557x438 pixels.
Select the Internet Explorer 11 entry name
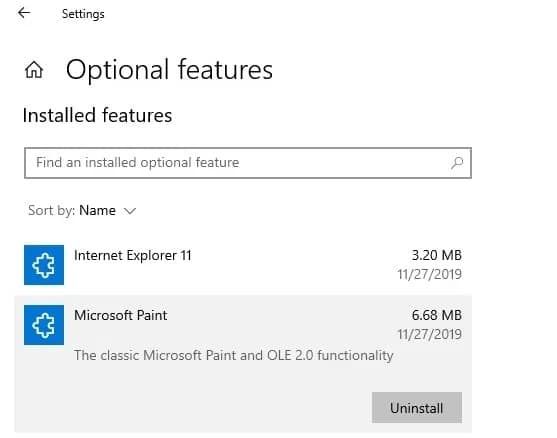click(x=133, y=255)
